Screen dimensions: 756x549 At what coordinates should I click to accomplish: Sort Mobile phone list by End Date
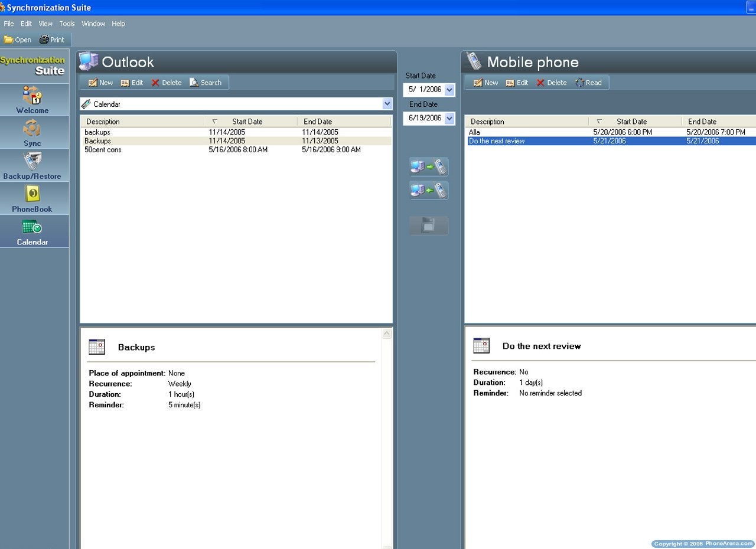[719, 122]
